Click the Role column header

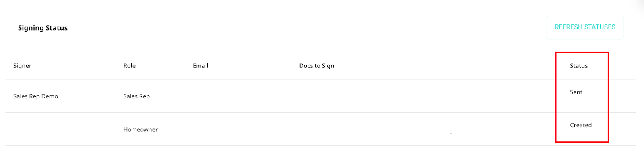click(x=129, y=66)
